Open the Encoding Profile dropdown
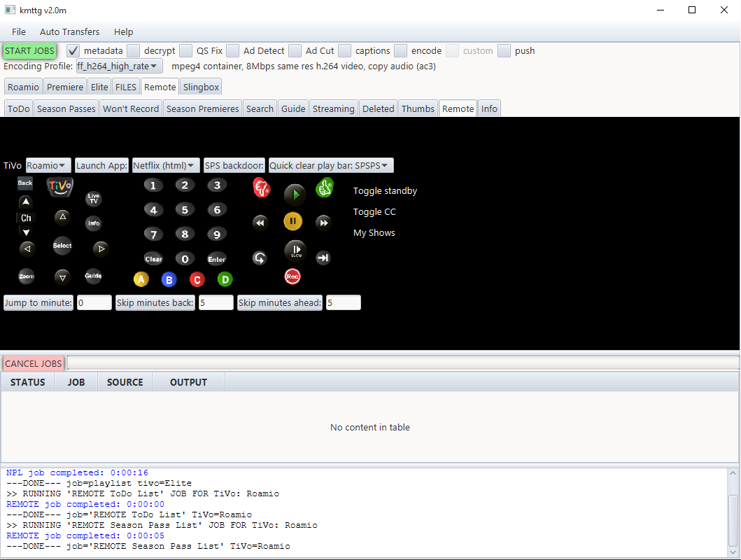 119,66
